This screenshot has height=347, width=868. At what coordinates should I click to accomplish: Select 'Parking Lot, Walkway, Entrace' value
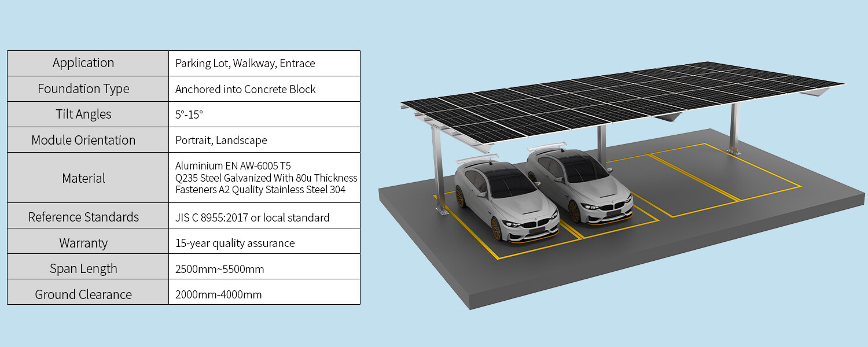(245, 64)
